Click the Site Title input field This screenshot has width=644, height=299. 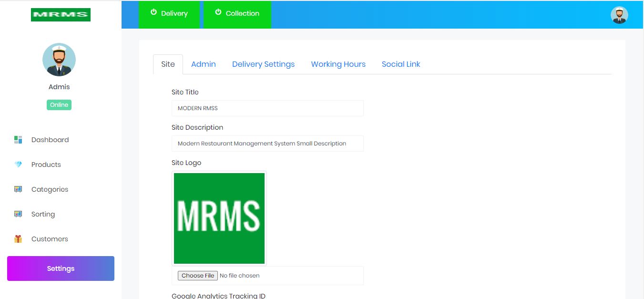point(267,108)
